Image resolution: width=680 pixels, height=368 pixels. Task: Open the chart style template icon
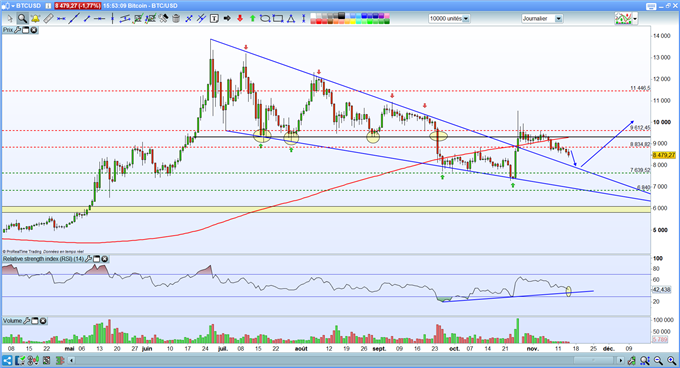coord(623,18)
